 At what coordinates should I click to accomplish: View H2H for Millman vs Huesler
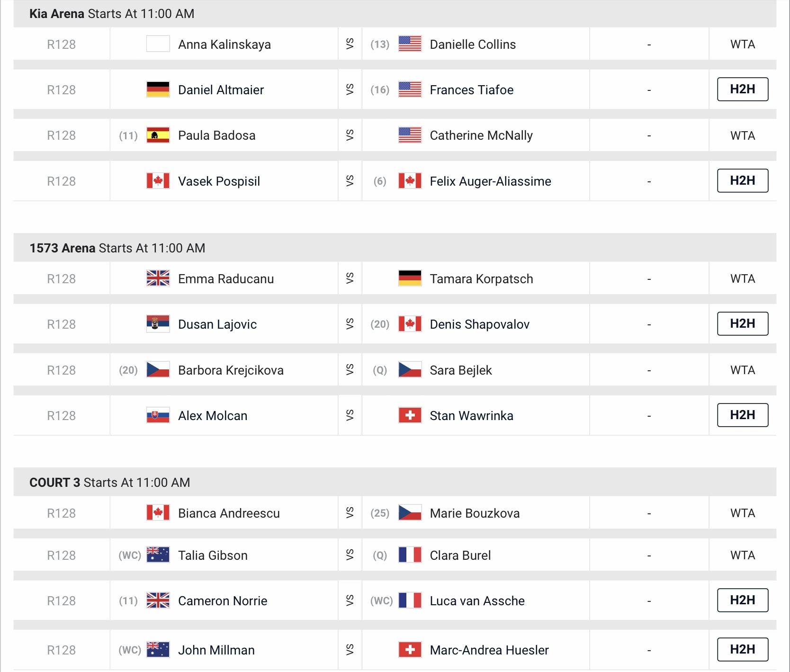[742, 649]
